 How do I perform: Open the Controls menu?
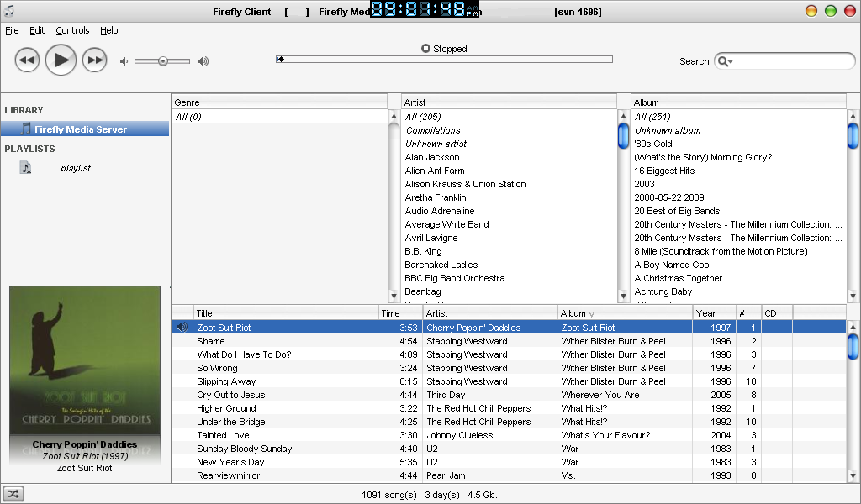[x=72, y=30]
